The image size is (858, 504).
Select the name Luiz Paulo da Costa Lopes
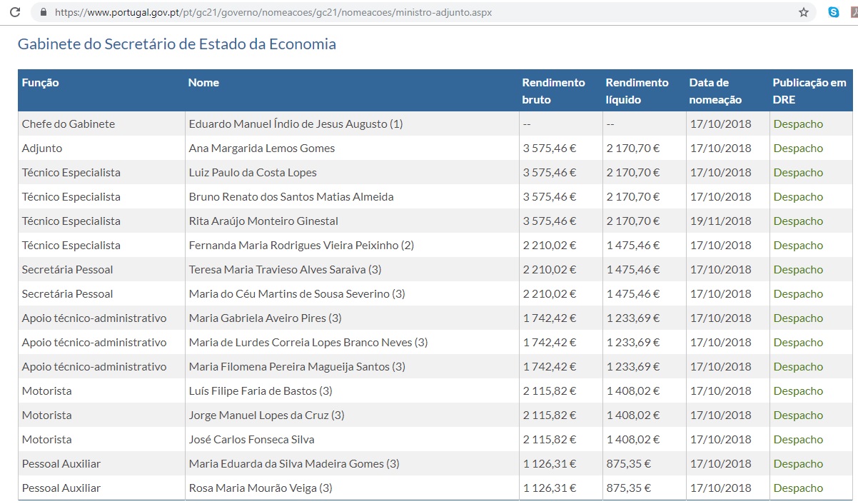tap(253, 172)
